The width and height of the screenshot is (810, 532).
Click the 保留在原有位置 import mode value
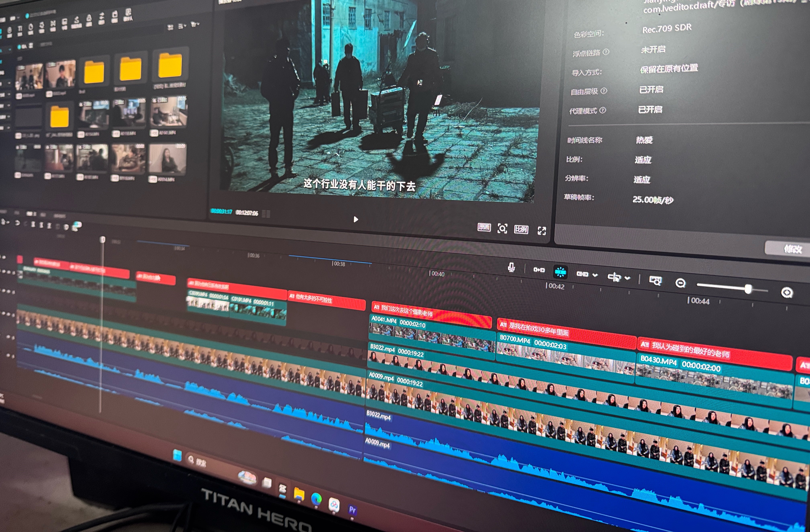pos(669,69)
